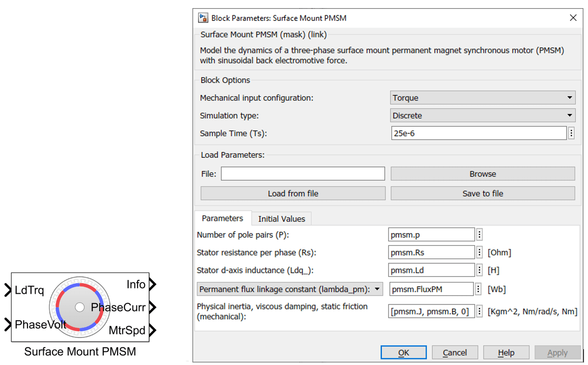
Task: Click Save to file button
Action: click(x=483, y=193)
